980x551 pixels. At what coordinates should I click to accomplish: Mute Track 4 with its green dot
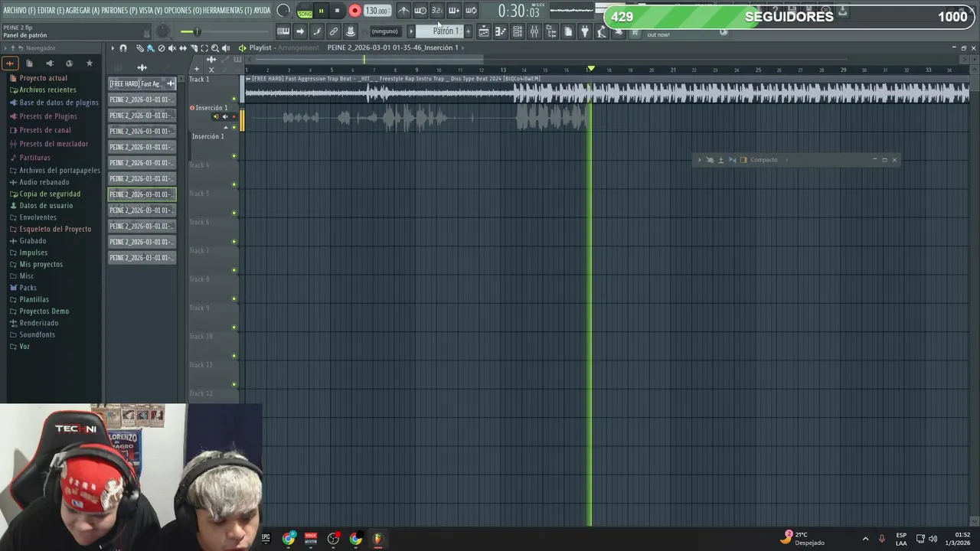(234, 184)
